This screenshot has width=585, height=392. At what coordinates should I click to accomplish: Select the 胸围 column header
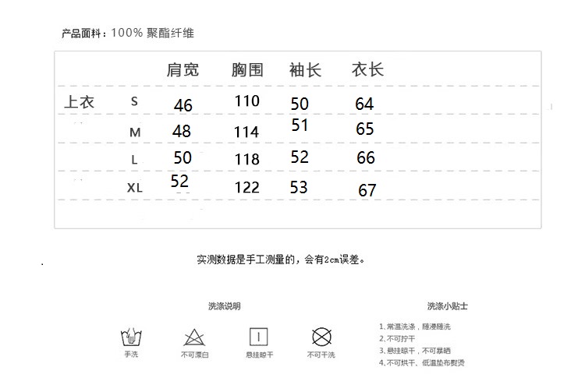tap(247, 69)
